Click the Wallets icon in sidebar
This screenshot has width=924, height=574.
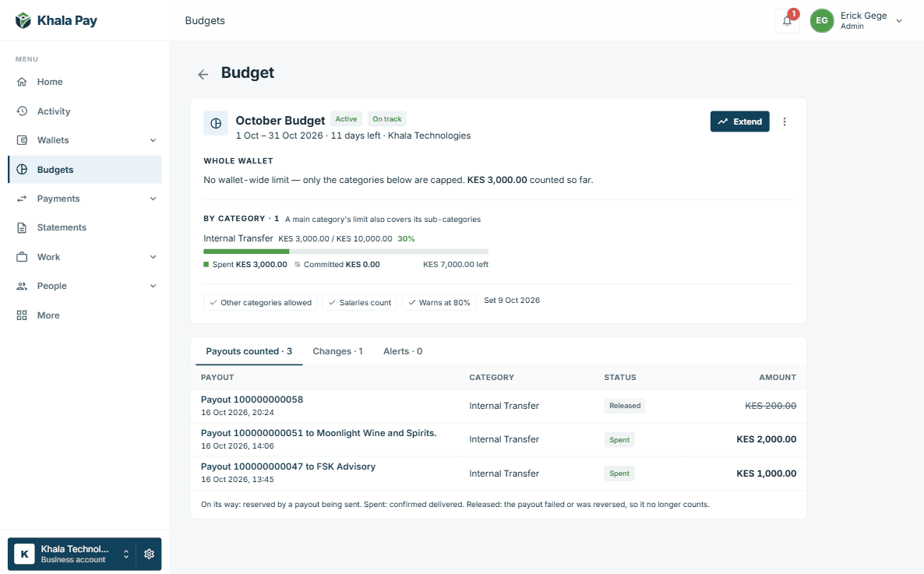(22, 140)
